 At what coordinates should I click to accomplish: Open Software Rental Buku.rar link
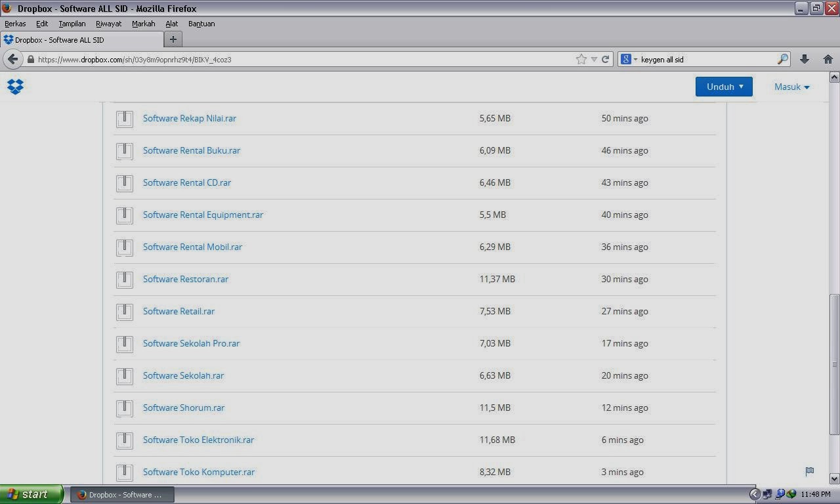point(192,150)
